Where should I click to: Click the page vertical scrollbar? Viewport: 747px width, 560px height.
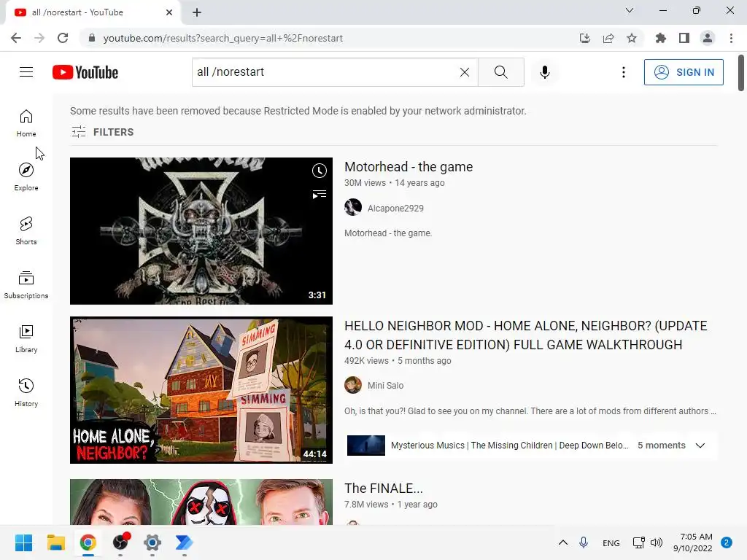point(741,72)
